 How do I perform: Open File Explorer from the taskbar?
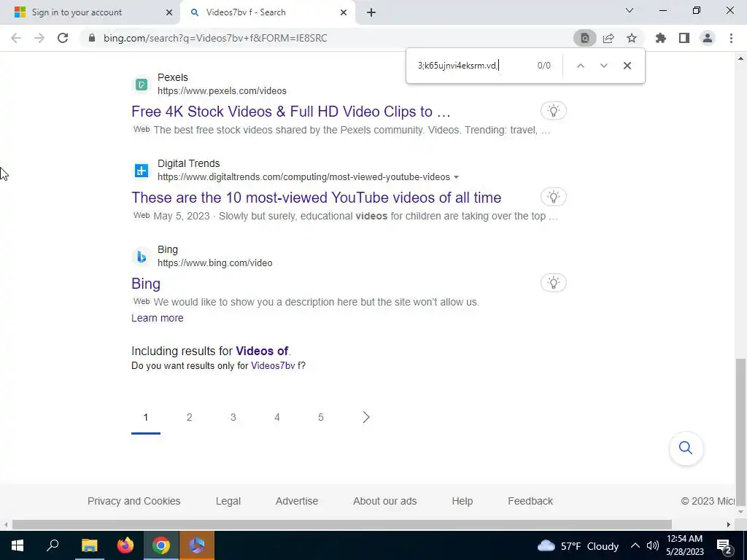[89, 545]
